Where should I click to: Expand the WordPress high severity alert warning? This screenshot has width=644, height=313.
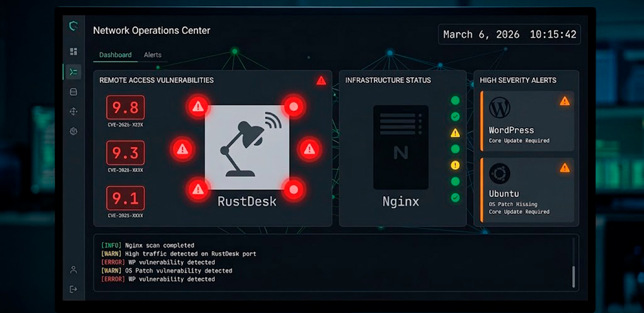[x=565, y=101]
